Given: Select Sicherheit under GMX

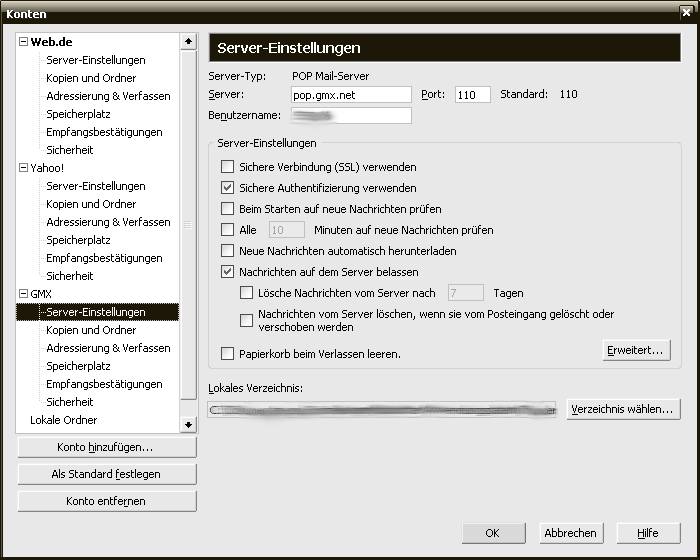Looking at the screenshot, I should coord(69,402).
